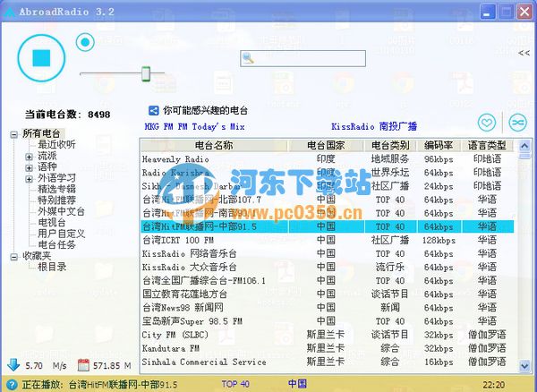Select KissRadio 网络音乐台 station
Image resolution: width=537 pixels, height=392 pixels.
point(327,253)
